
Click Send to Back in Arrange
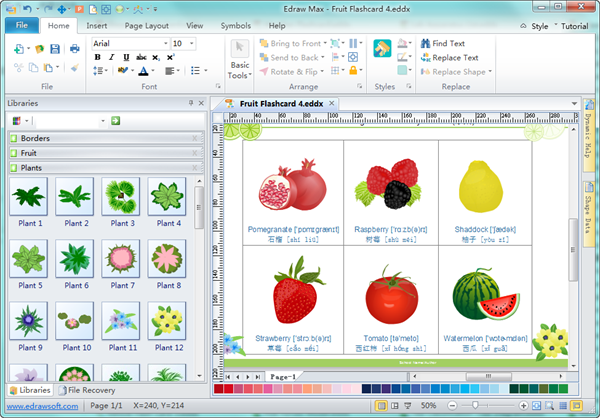click(x=295, y=58)
